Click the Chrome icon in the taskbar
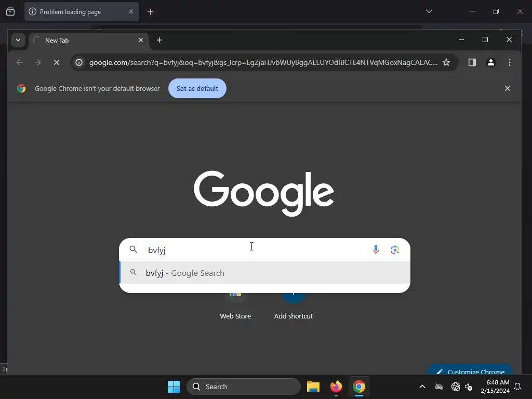This screenshot has height=399, width=532. click(358, 387)
